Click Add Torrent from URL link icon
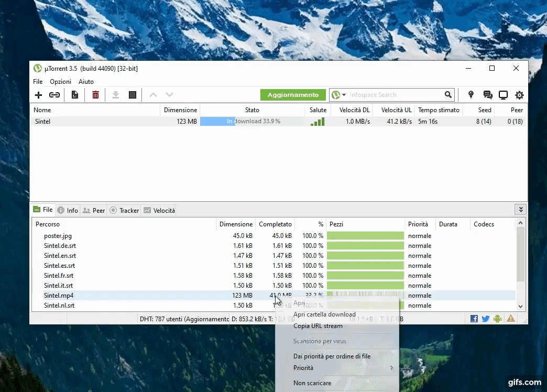547x392 pixels. [54, 95]
